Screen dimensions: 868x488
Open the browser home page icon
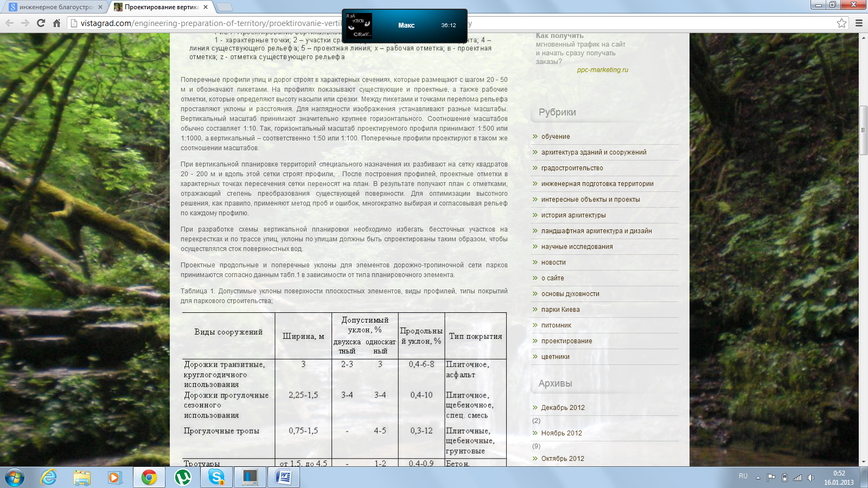(x=56, y=23)
